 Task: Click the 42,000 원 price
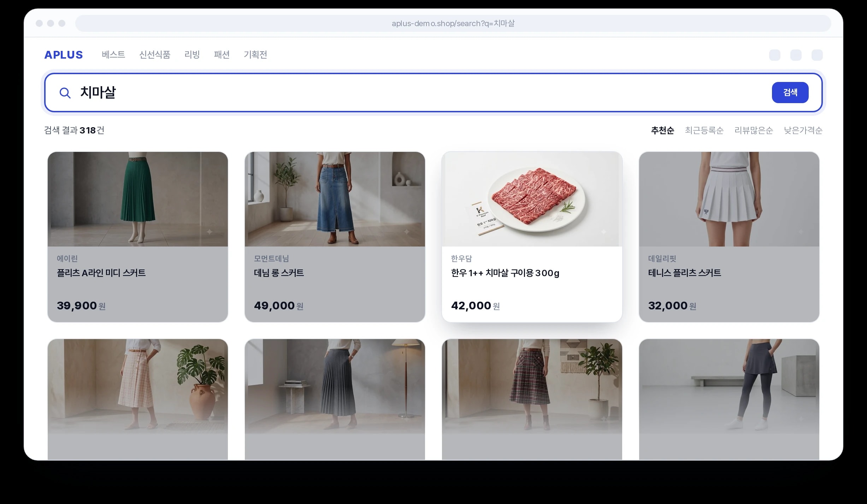(476, 306)
